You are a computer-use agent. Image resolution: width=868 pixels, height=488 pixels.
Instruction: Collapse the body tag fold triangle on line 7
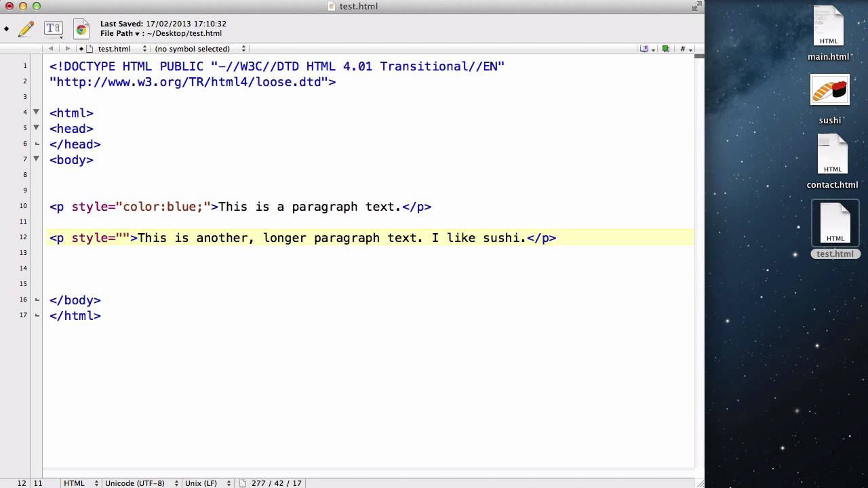[x=37, y=159]
